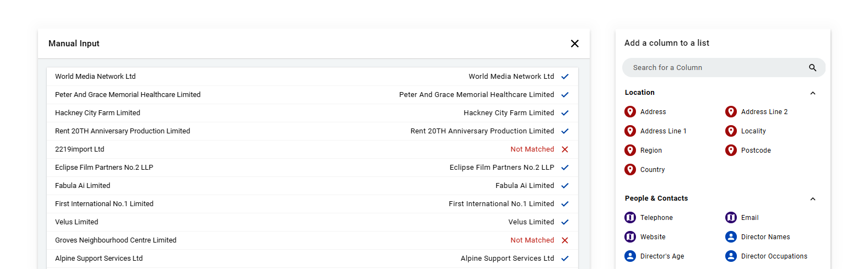Select the Country location icon
This screenshot has height=269, width=868.
point(630,170)
